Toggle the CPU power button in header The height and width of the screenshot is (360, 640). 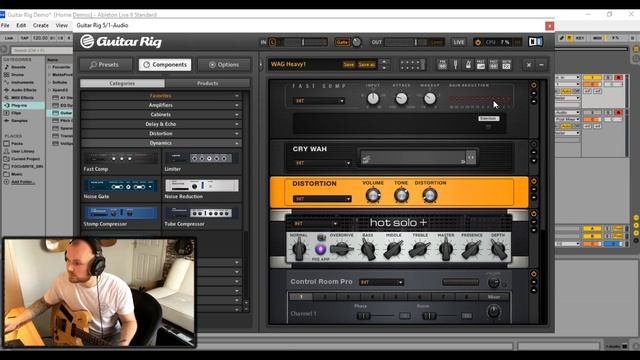(x=478, y=42)
